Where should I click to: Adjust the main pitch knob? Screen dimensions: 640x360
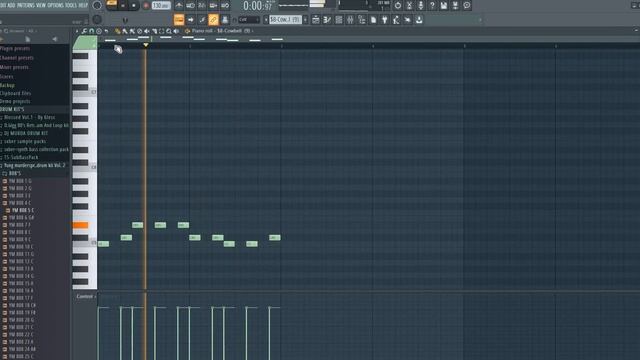coord(97,19)
